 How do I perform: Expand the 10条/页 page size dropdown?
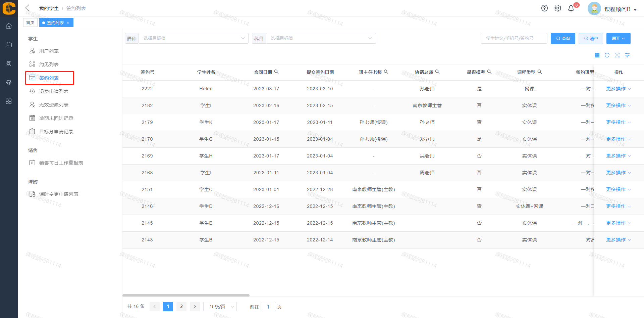point(220,307)
